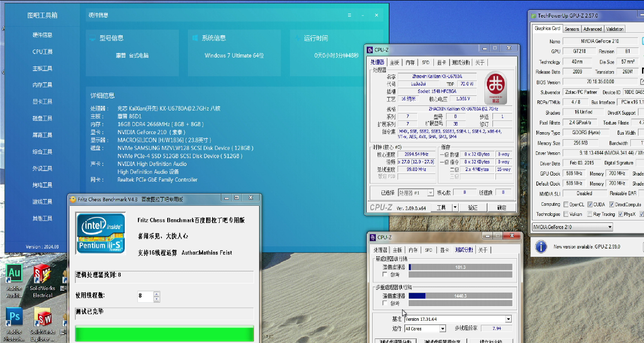
Task: Open 烤鸡工具 in the toolbox sidebar
Action: click(x=42, y=185)
